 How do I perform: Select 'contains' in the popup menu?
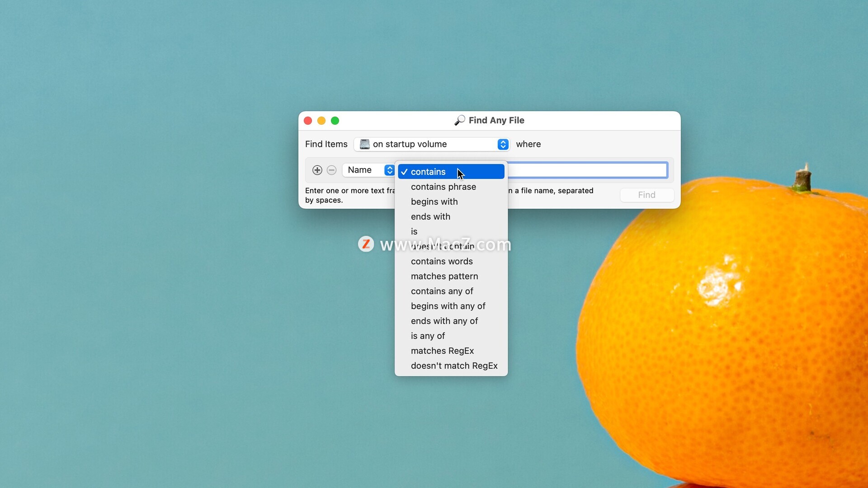tap(451, 172)
